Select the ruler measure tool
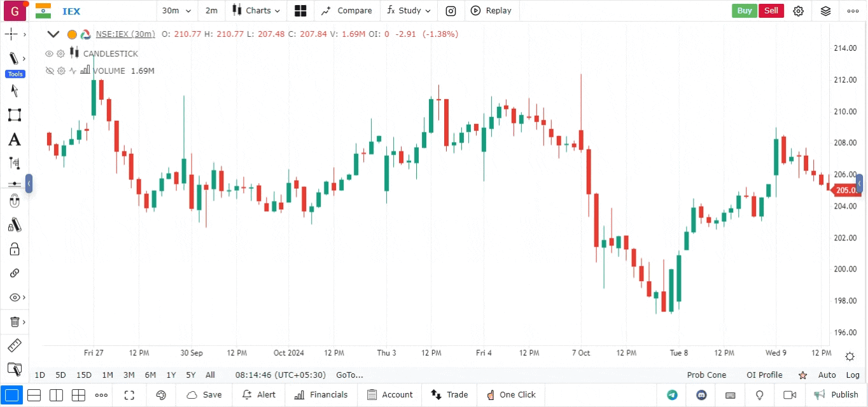Screen dimensions: 868x407 (14, 346)
